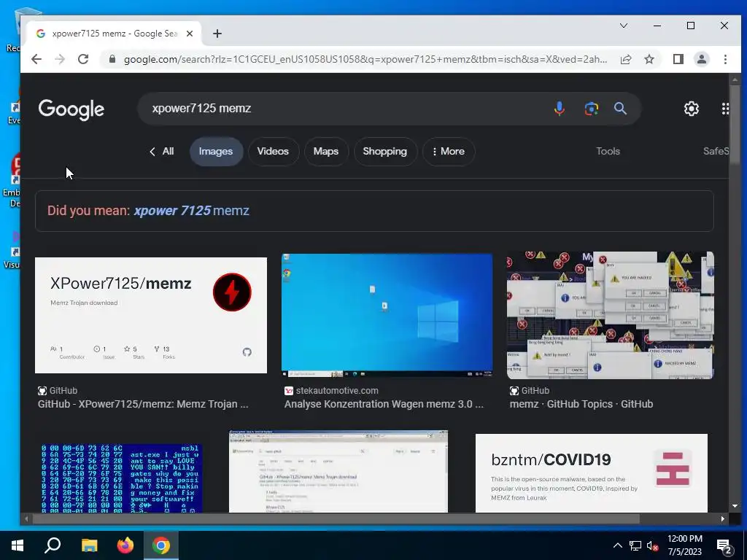Launch Firefox from taskbar
The height and width of the screenshot is (560, 747).
[125, 545]
